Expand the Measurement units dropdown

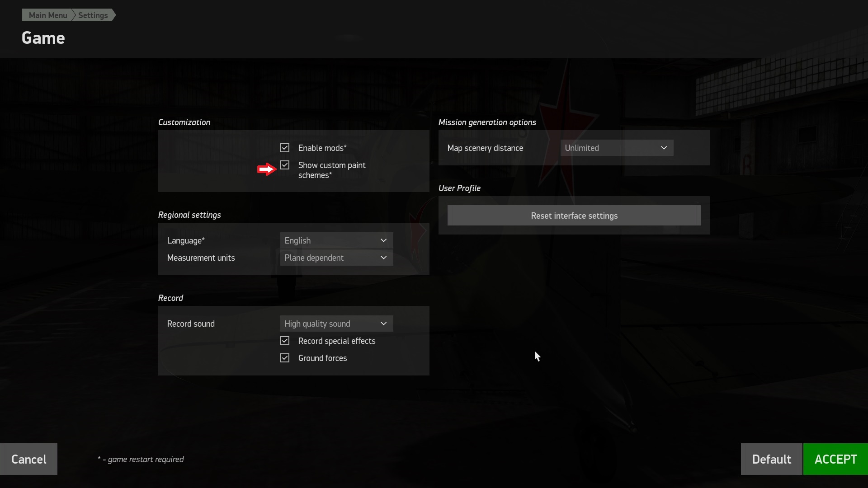click(336, 258)
